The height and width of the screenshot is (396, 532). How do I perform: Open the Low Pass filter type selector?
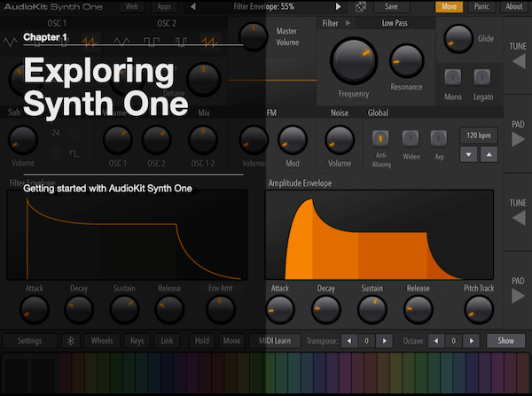pyautogui.click(x=395, y=23)
